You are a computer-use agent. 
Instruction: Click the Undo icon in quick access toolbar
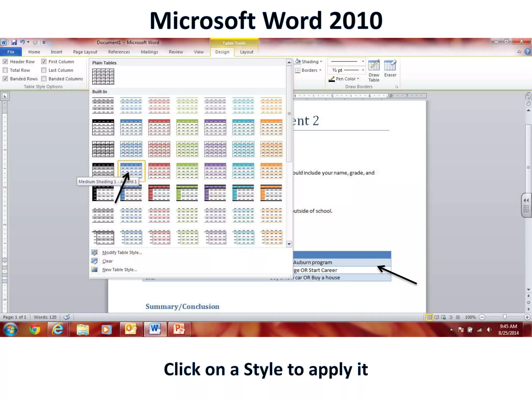click(x=22, y=42)
